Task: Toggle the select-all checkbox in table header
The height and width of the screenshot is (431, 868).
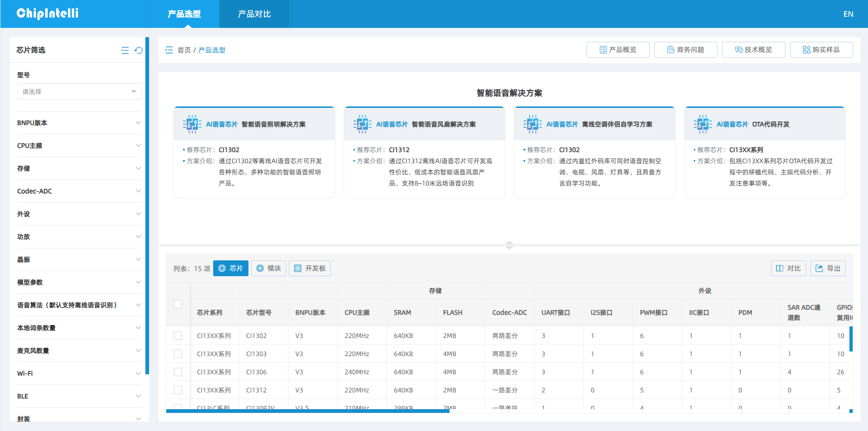Action: (178, 304)
